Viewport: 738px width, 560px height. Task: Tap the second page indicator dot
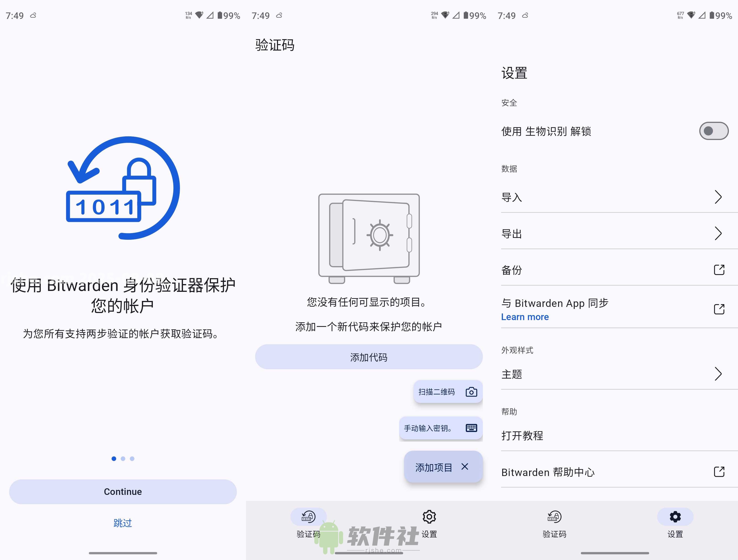123,458
